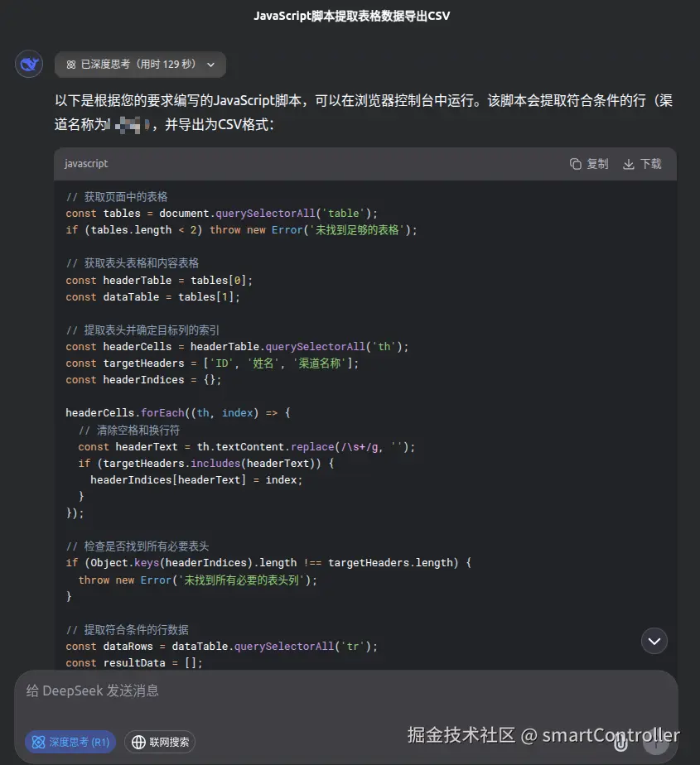This screenshot has width=700, height=765.
Task: Click the atom icon in 深度思考 (R1)
Action: pyautogui.click(x=39, y=742)
